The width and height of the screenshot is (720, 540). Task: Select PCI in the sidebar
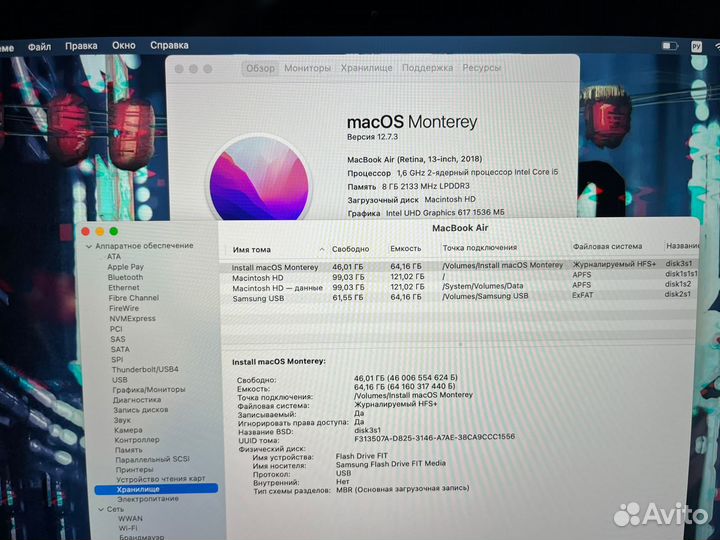[x=116, y=329]
